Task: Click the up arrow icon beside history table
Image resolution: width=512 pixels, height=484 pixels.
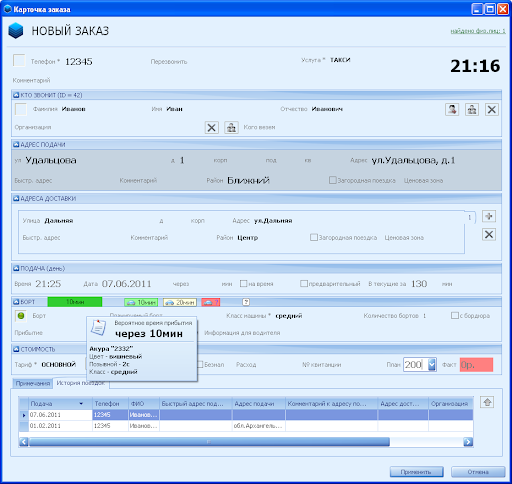Action: click(x=487, y=402)
